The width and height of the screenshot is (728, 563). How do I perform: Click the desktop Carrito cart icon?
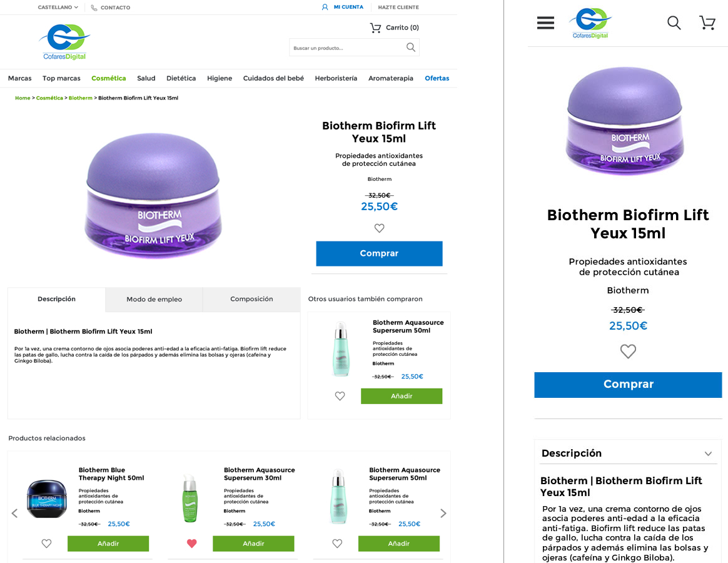[375, 28]
